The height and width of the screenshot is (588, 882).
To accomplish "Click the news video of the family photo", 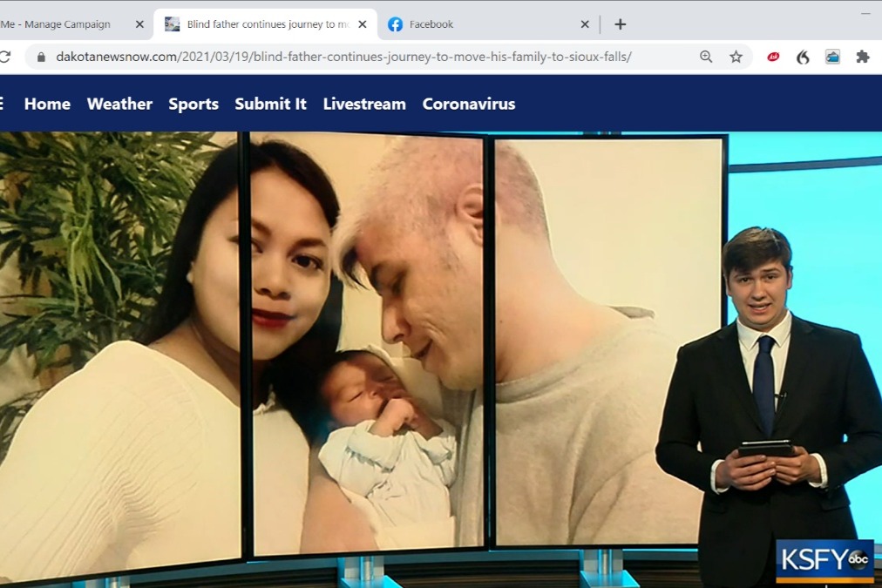I will point(441,360).
